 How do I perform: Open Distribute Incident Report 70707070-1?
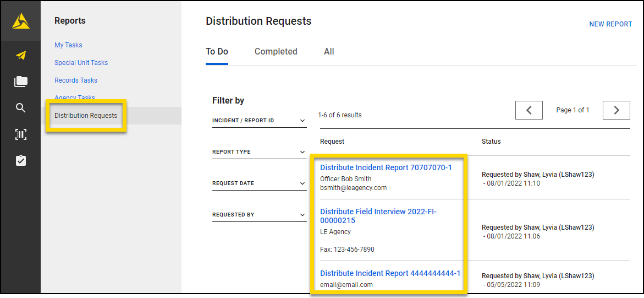(x=386, y=167)
